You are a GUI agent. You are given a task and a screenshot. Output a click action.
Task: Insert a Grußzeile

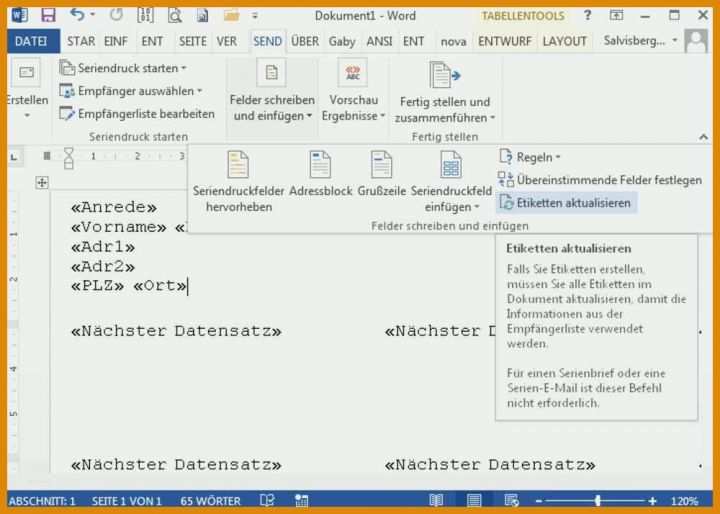coord(382,174)
